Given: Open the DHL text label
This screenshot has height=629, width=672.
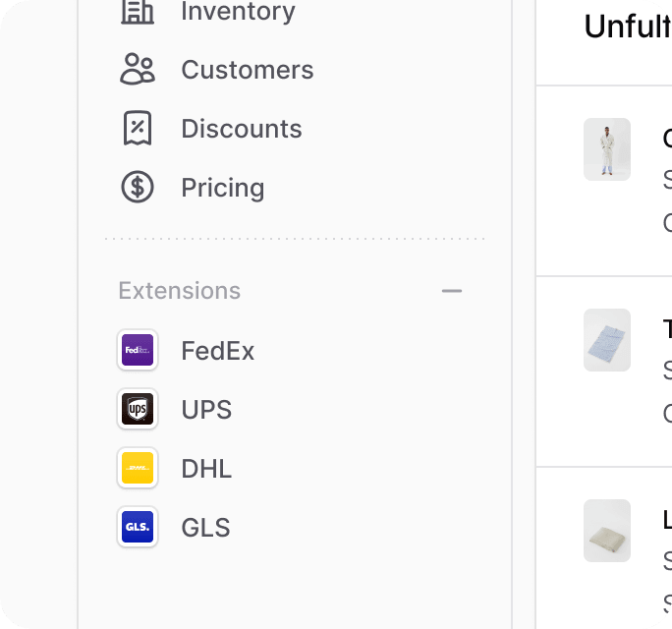Looking at the screenshot, I should tap(206, 469).
